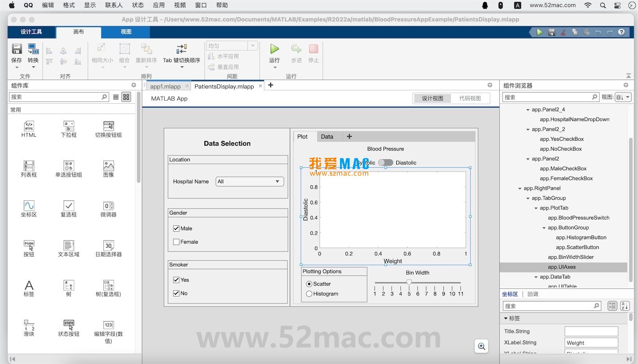Click the Convert (转换) icon

coord(33,49)
